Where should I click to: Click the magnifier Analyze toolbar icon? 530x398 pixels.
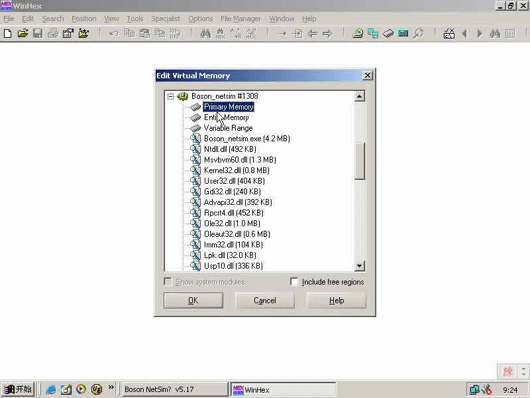pos(418,33)
